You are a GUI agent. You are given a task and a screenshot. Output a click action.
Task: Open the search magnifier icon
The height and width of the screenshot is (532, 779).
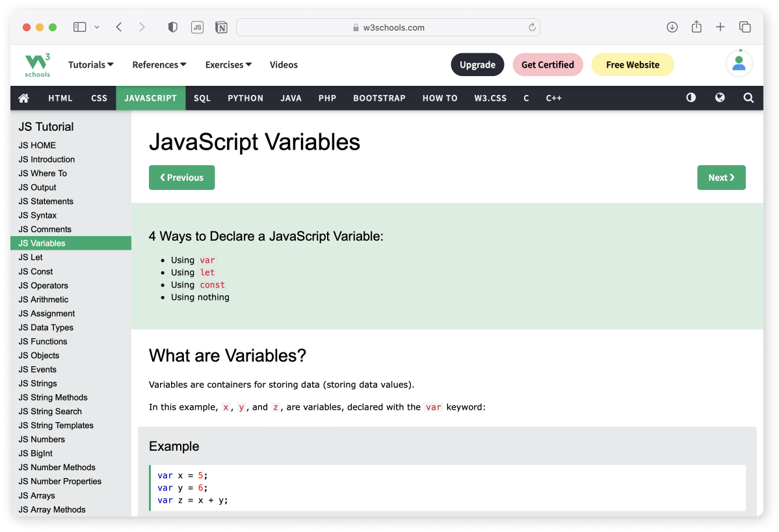coord(748,98)
